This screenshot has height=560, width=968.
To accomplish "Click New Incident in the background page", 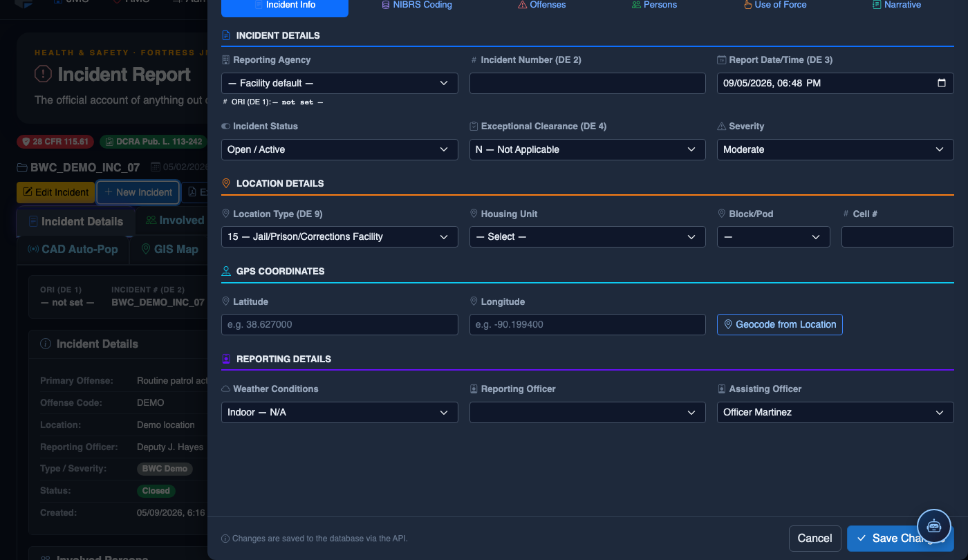I will click(138, 193).
